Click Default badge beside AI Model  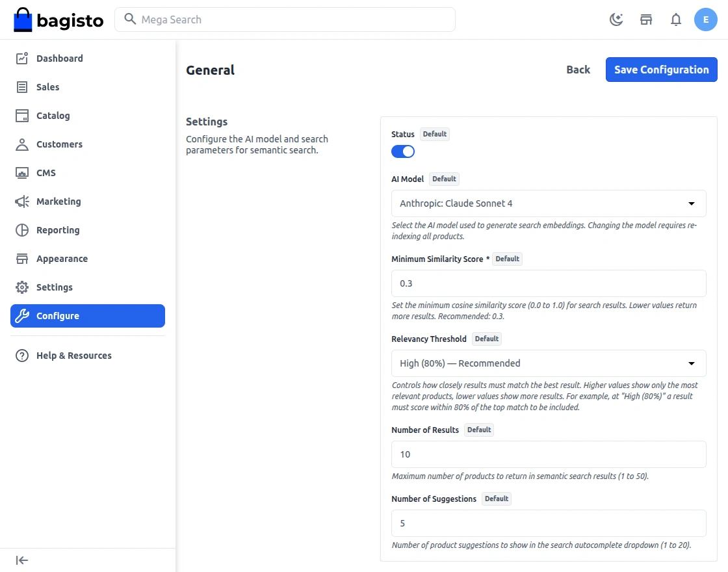[444, 179]
